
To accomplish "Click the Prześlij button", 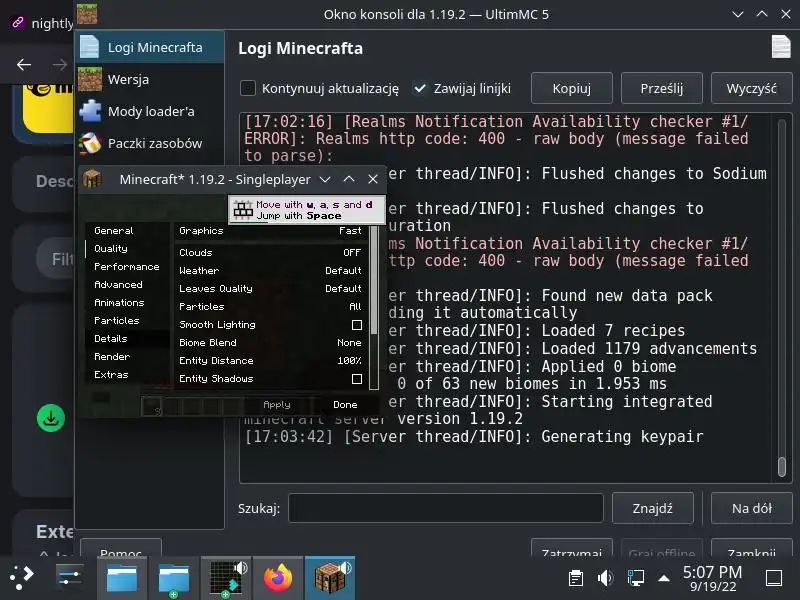I will (x=661, y=88).
